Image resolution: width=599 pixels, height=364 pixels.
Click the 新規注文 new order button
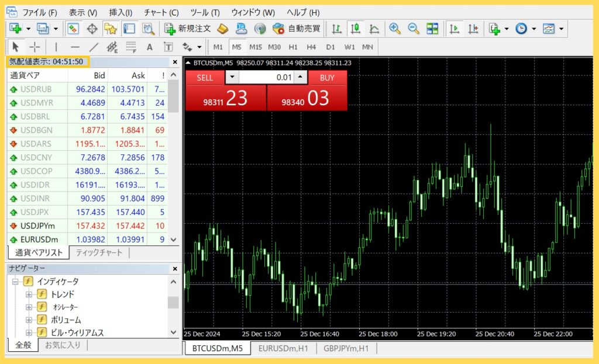pos(188,28)
